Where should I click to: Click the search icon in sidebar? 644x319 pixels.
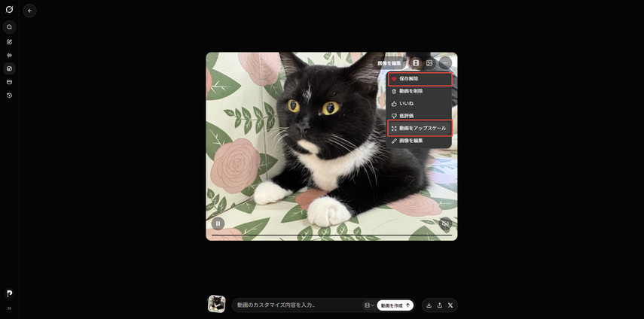tap(10, 27)
